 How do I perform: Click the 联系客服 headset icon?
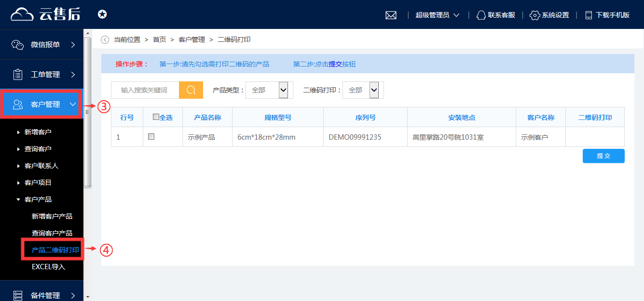[x=481, y=15]
